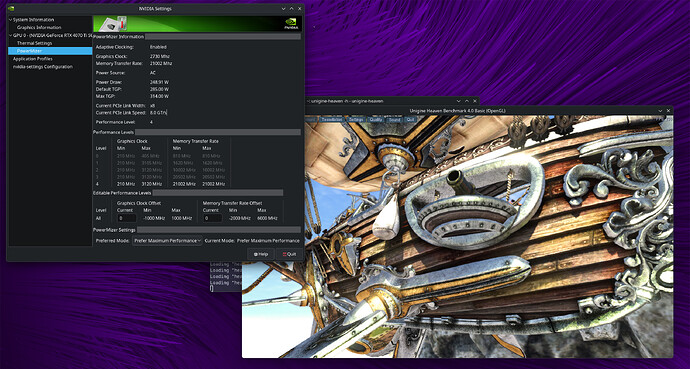The width and height of the screenshot is (690, 369).
Task: Select Graphics Information in the sidebar
Action: coord(39,27)
